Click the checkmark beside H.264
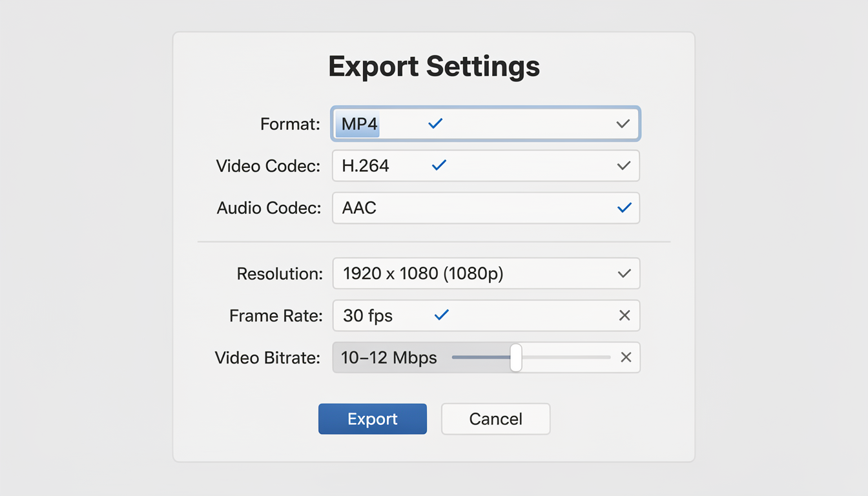The width and height of the screenshot is (868, 496). pyautogui.click(x=439, y=165)
